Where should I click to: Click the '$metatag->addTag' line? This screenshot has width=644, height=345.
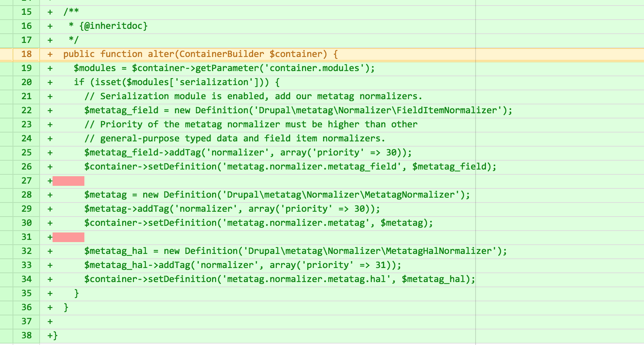[232, 209]
